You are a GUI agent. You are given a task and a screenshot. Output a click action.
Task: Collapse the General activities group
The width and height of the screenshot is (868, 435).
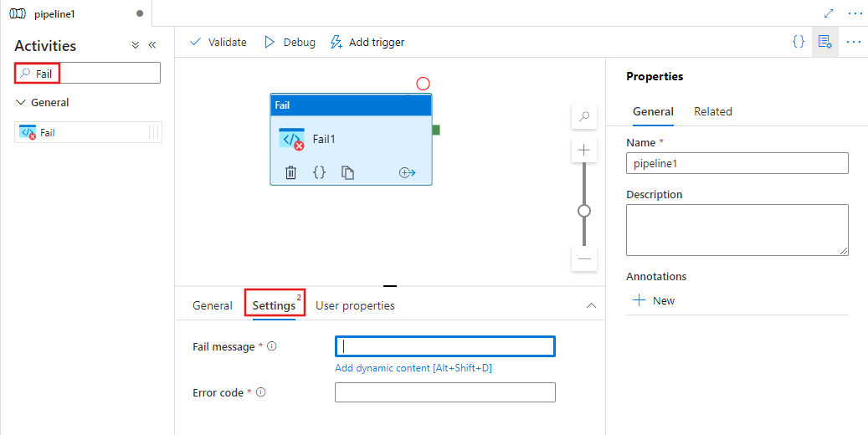tap(21, 102)
